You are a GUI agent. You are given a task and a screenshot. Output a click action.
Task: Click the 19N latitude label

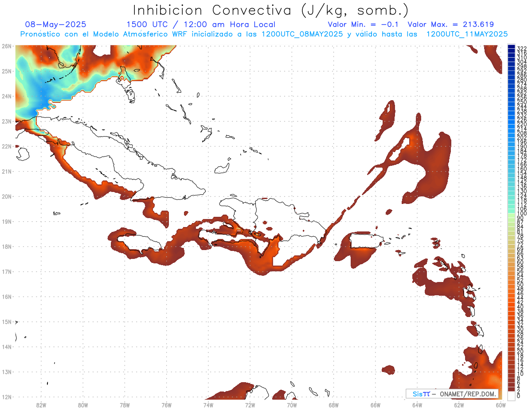[6, 221]
